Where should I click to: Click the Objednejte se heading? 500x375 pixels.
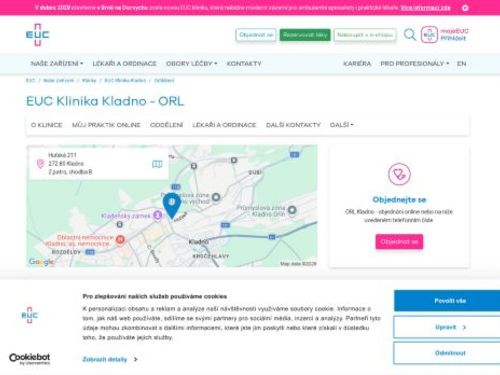(x=399, y=200)
